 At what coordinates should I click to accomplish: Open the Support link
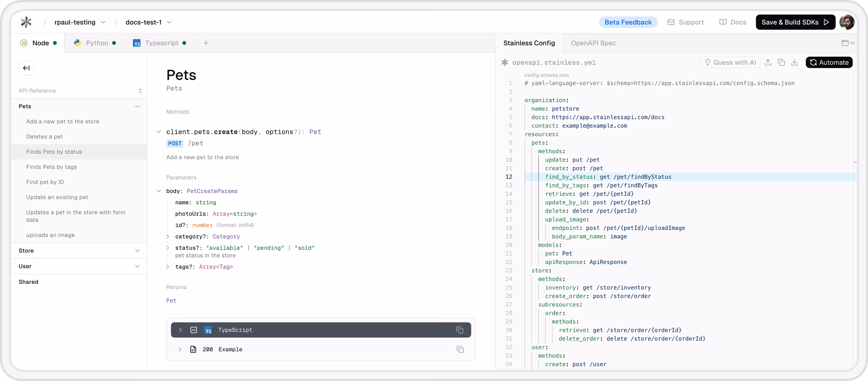point(685,22)
